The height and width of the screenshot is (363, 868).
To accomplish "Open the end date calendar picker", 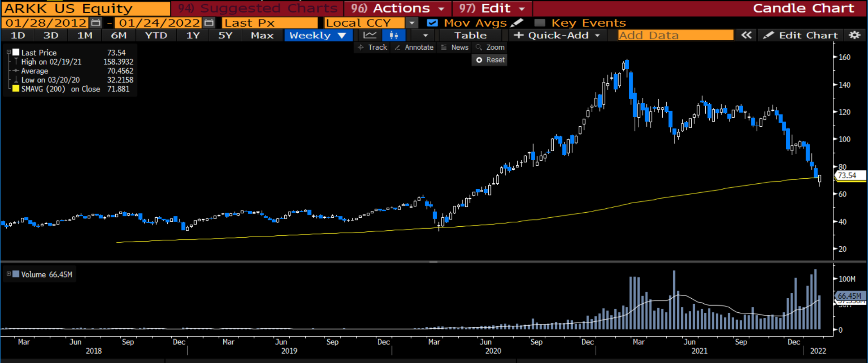I will click(209, 23).
